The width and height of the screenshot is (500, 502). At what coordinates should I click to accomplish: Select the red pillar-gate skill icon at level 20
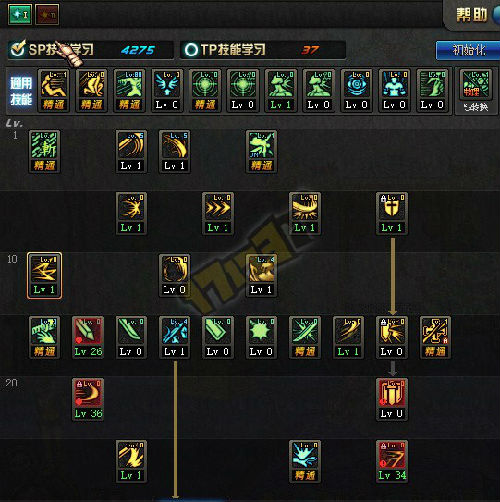click(392, 399)
